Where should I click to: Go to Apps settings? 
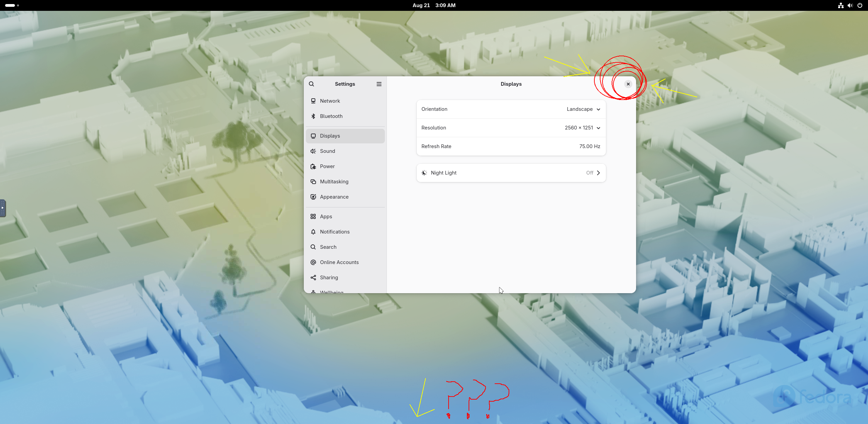(x=345, y=217)
